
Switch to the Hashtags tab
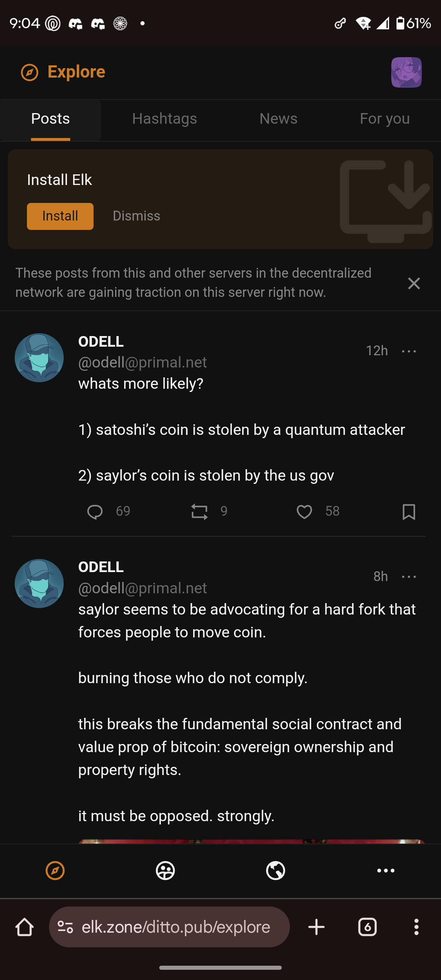[165, 119]
